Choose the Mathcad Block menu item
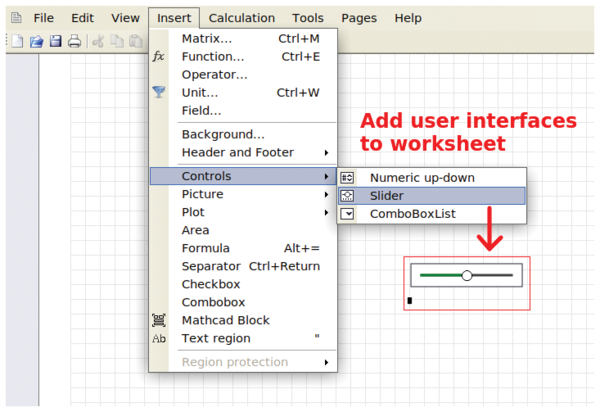Image resolution: width=600 pixels, height=412 pixels. click(x=225, y=320)
